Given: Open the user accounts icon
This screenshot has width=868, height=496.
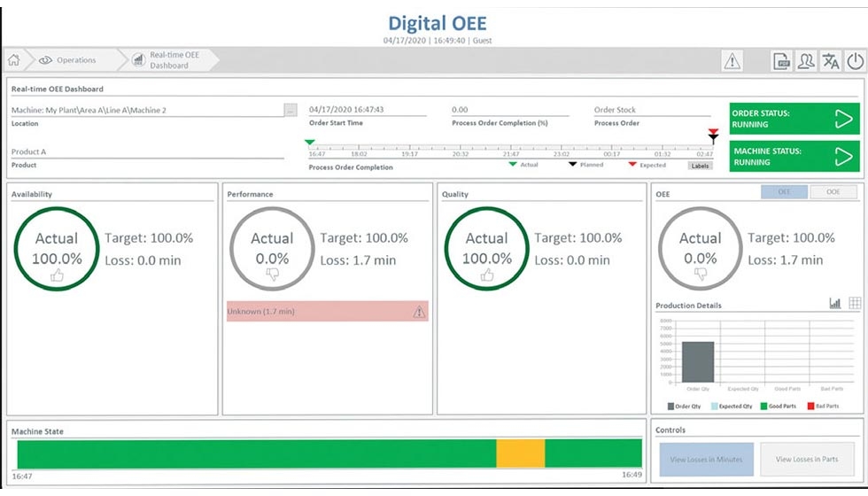Looking at the screenshot, I should 806,60.
